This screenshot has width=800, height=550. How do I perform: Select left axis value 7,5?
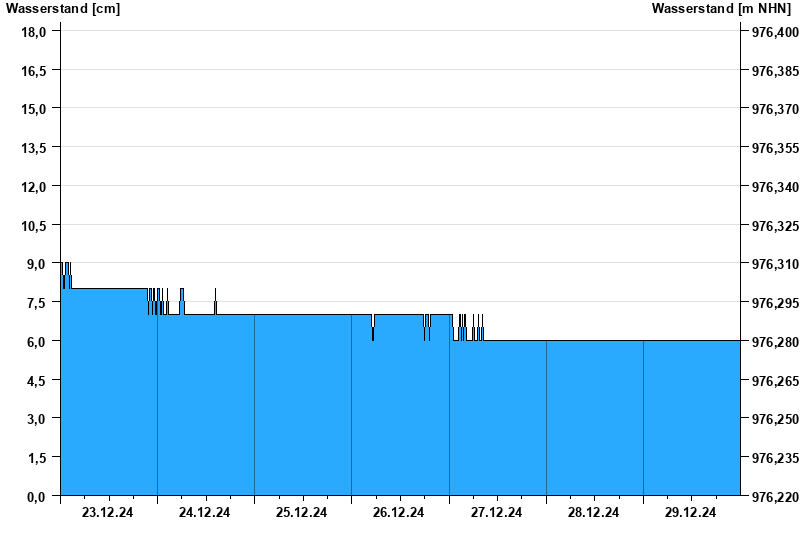click(x=37, y=303)
